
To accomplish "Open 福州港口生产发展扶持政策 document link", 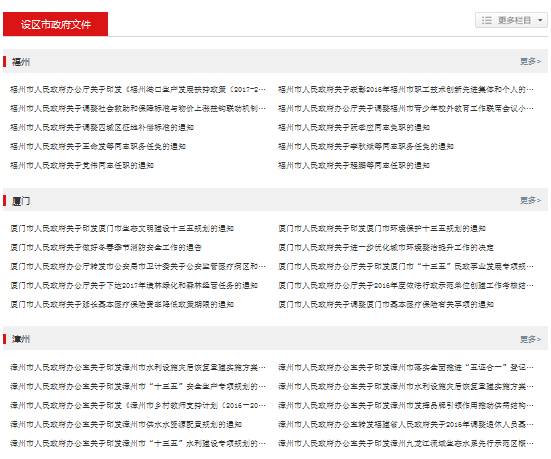I will pyautogui.click(x=138, y=89).
